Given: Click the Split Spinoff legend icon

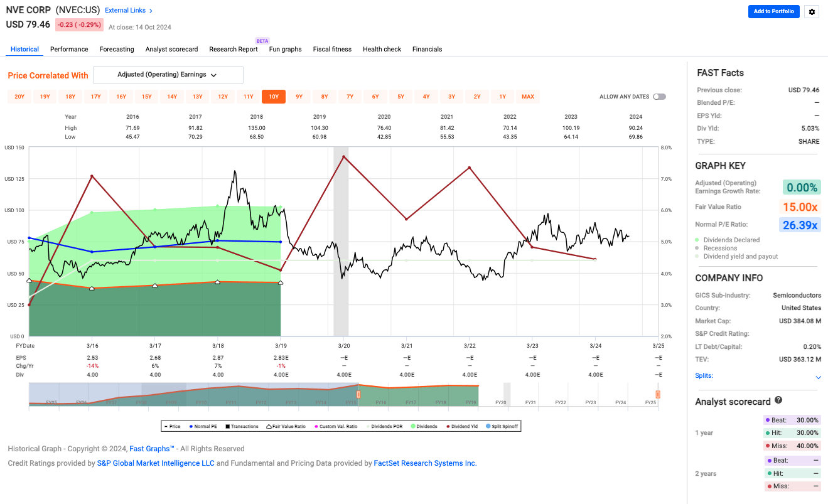Looking at the screenshot, I should click(x=488, y=426).
